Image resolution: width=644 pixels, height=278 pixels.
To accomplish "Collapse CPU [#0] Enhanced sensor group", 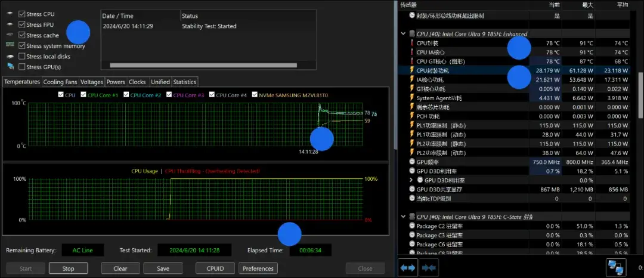I will point(403,33).
